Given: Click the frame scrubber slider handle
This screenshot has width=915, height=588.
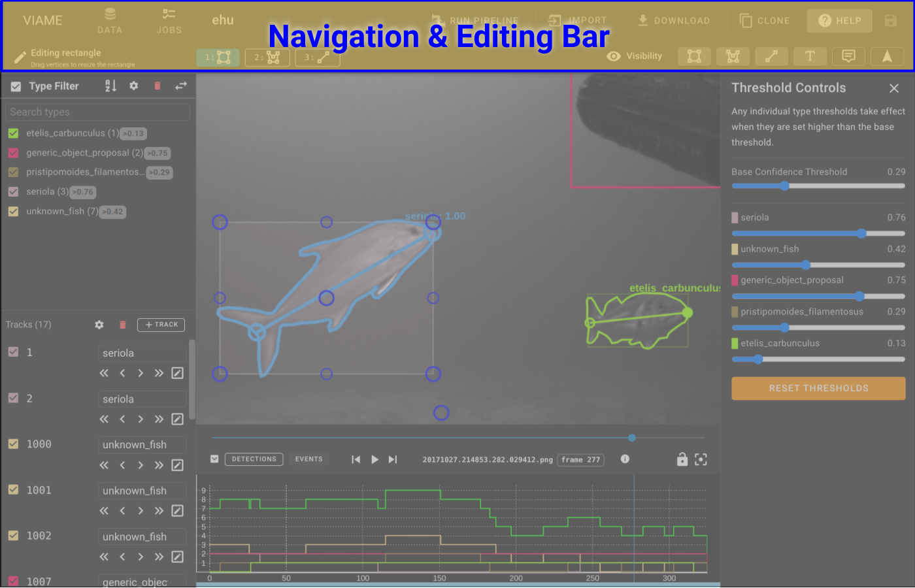Looking at the screenshot, I should coord(632,438).
